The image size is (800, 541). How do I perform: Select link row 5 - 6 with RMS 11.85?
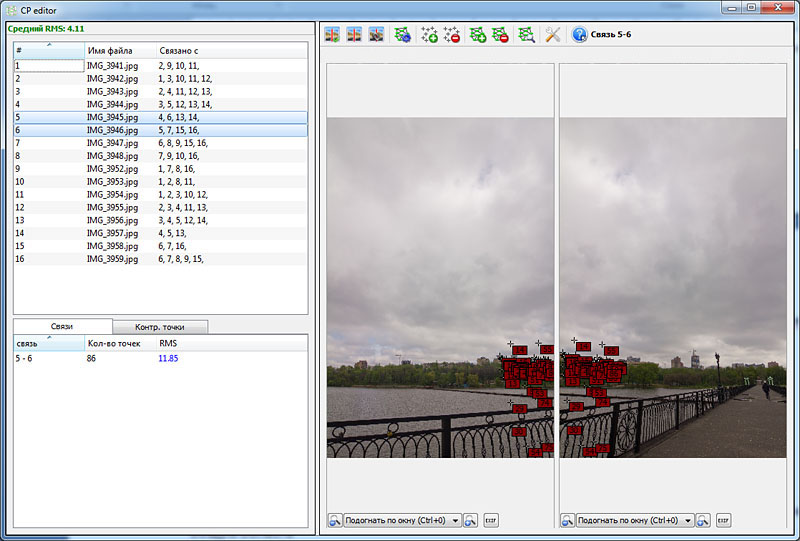click(x=160, y=358)
